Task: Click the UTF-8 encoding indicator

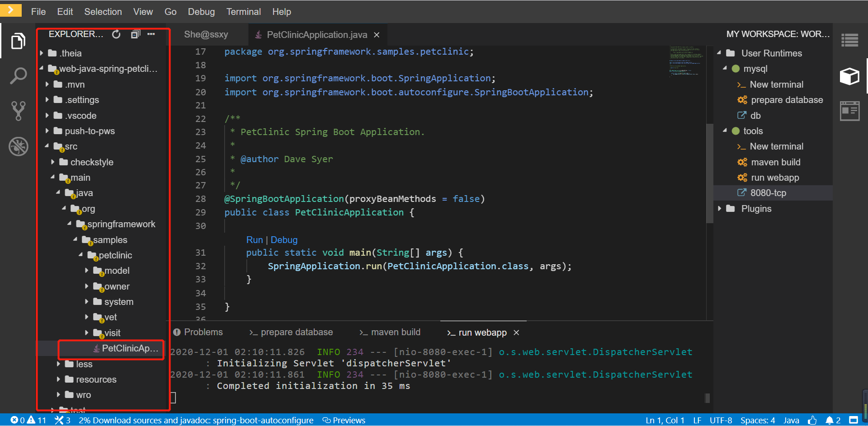Action: (721, 420)
